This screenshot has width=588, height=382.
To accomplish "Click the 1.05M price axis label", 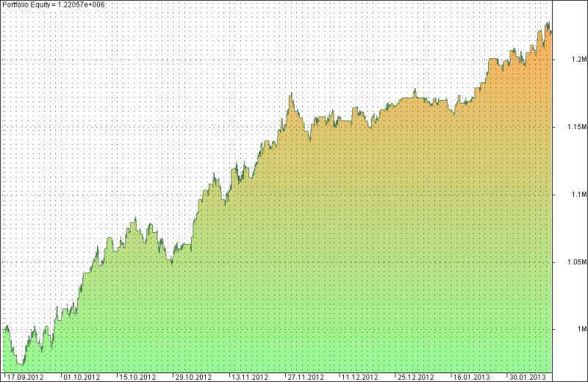I will tap(577, 262).
